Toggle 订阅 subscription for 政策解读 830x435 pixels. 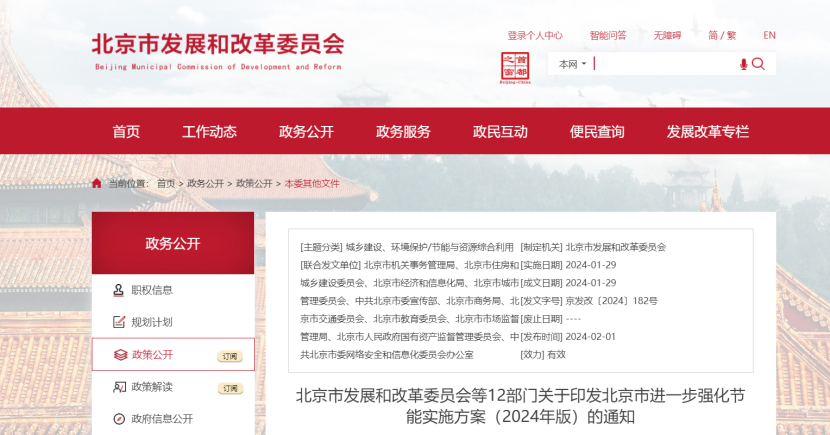coord(229,388)
